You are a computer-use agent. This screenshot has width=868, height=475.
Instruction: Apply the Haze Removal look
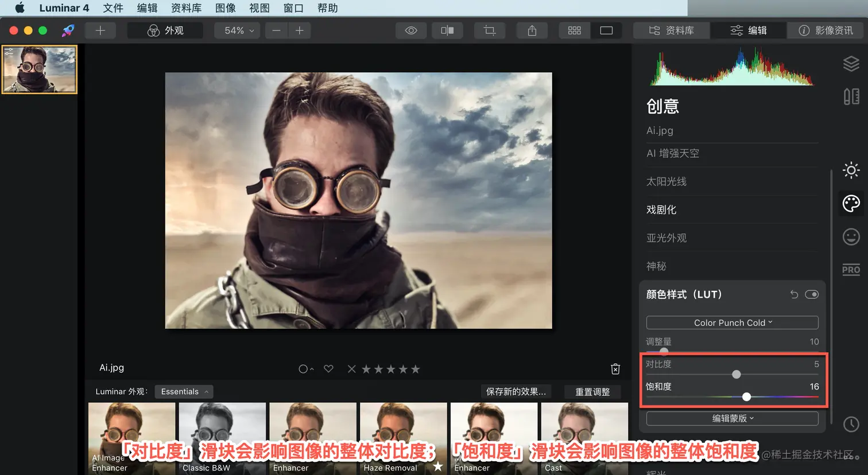click(403, 438)
